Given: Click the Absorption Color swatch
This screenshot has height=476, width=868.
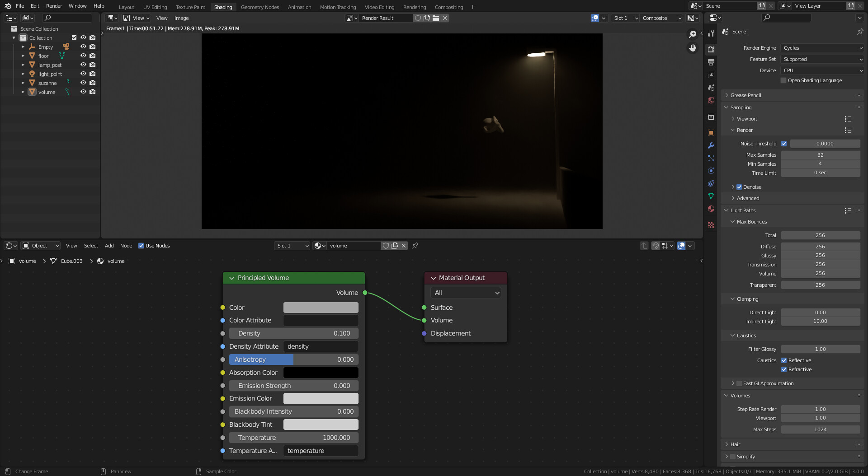Looking at the screenshot, I should [321, 373].
